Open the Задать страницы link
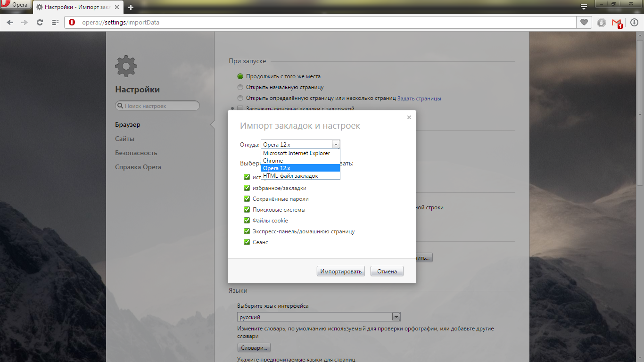 tap(419, 99)
